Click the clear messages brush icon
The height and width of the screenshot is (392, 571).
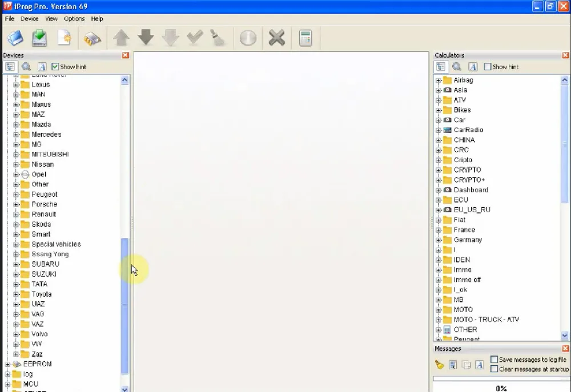point(440,365)
